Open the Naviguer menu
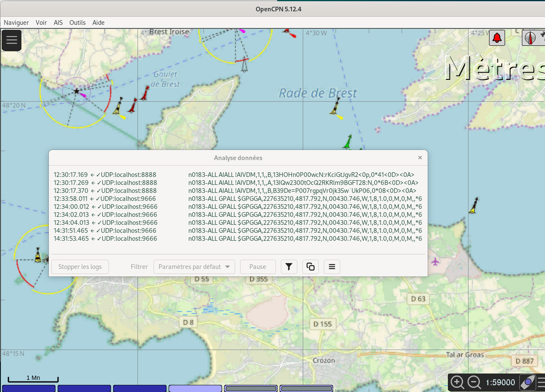545x392 pixels. [x=16, y=23]
